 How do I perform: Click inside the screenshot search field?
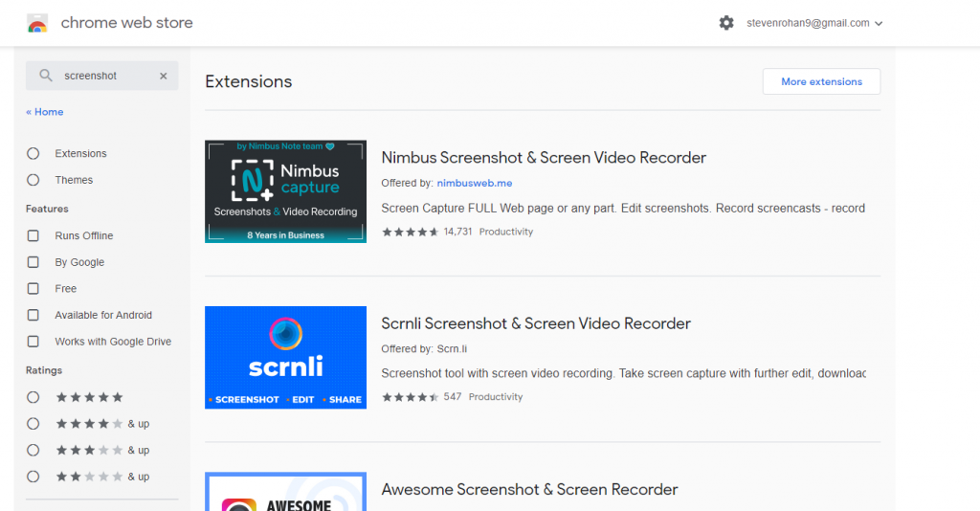click(105, 76)
